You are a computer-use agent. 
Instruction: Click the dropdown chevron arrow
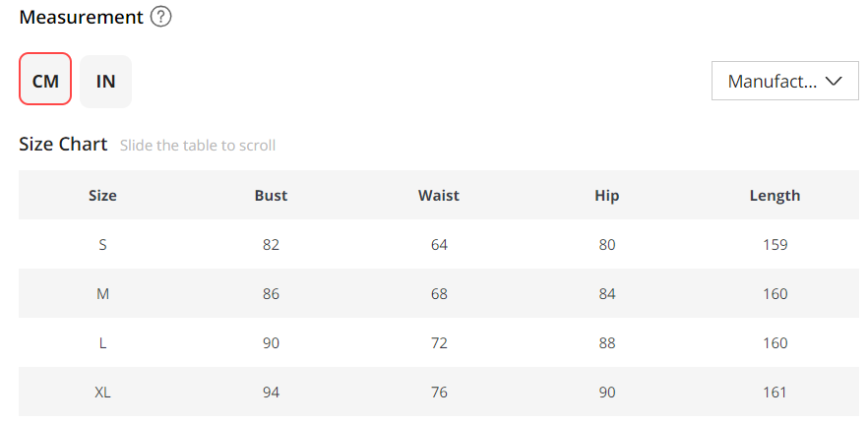click(836, 81)
